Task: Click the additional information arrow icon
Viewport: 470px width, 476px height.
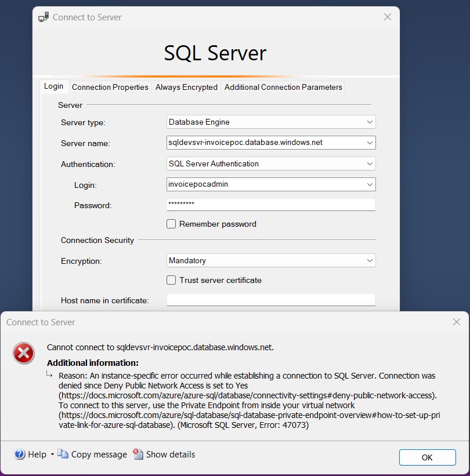Action: click(49, 373)
